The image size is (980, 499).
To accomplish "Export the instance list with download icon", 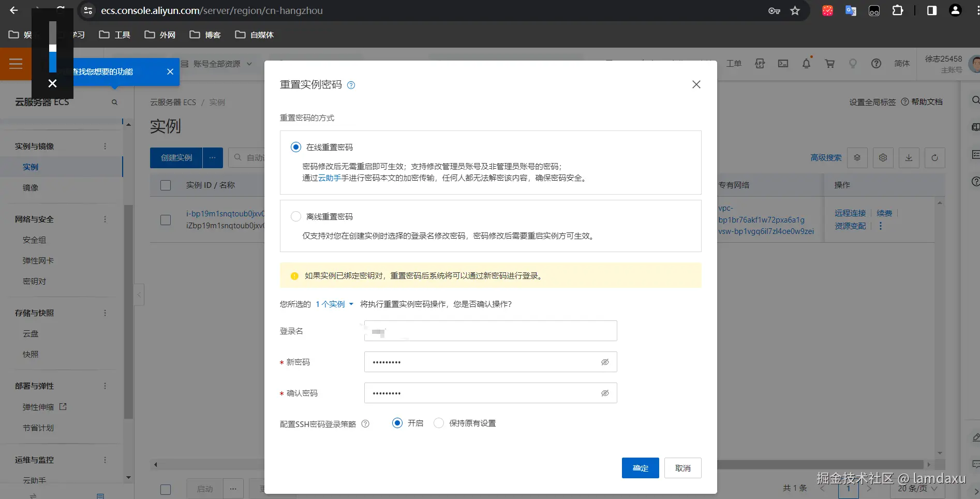I will pos(909,158).
